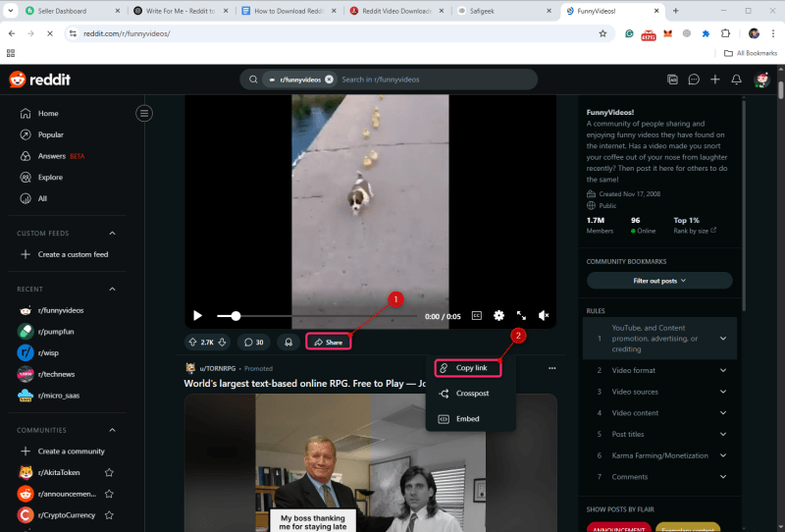The width and height of the screenshot is (785, 532).
Task: Open the video settings gear
Action: coord(498,316)
